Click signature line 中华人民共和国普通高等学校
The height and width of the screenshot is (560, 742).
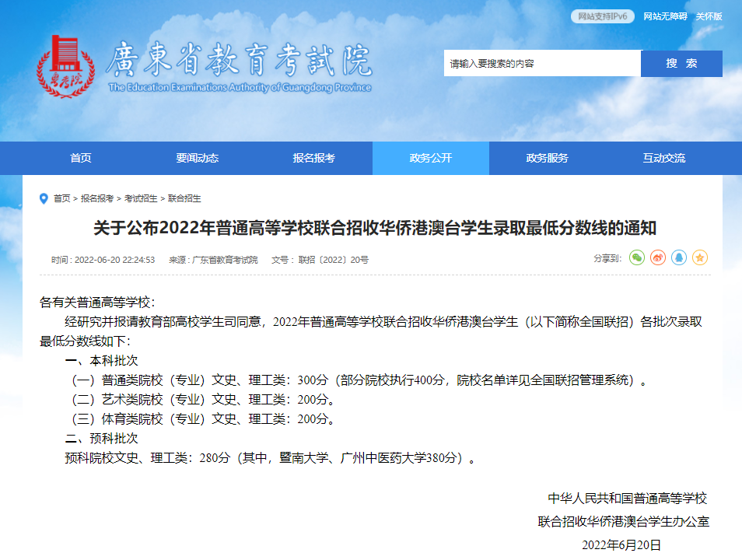pyautogui.click(x=628, y=498)
